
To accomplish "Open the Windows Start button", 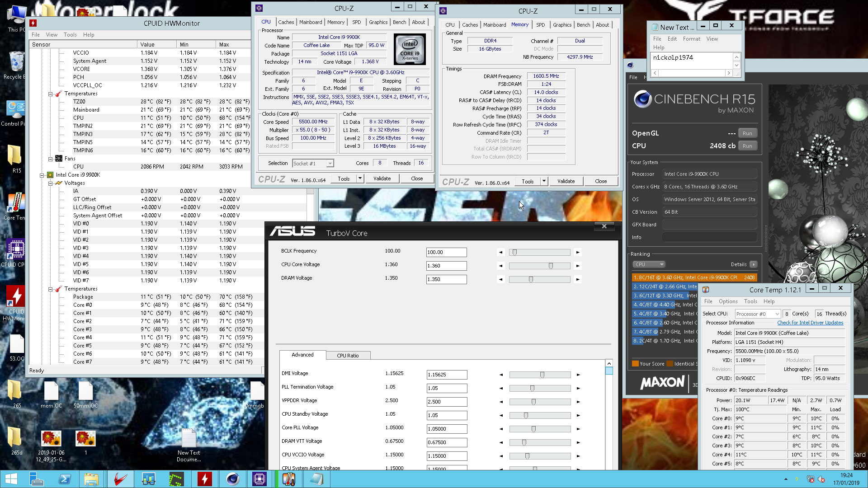I will click(11, 479).
